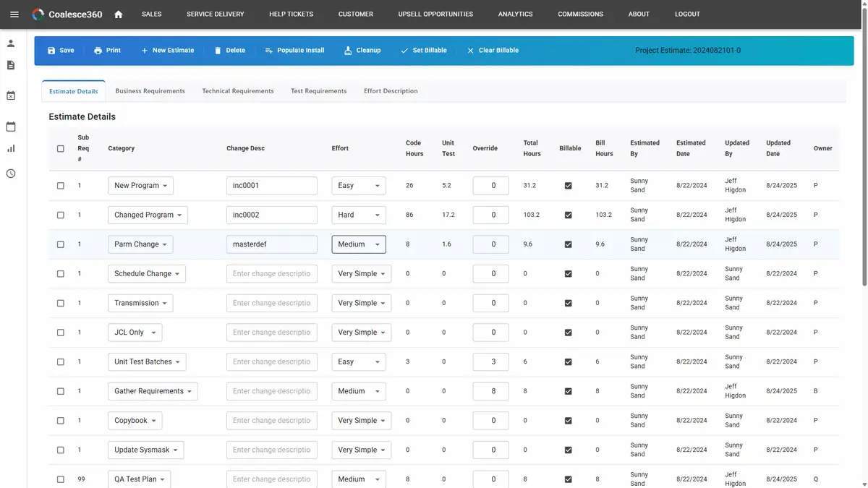868x488 pixels.
Task: Click the Coalesce360 home icon
Action: (118, 14)
